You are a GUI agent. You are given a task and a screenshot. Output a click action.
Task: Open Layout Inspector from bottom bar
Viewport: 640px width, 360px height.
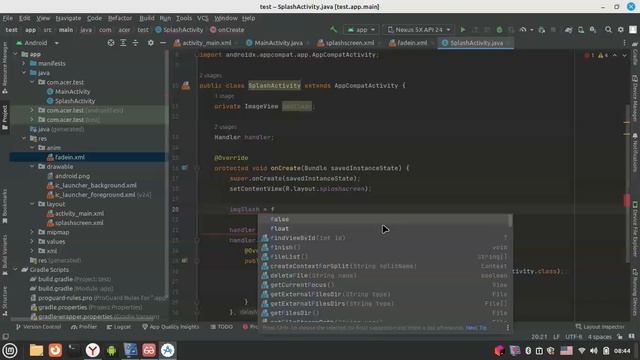tap(600, 327)
